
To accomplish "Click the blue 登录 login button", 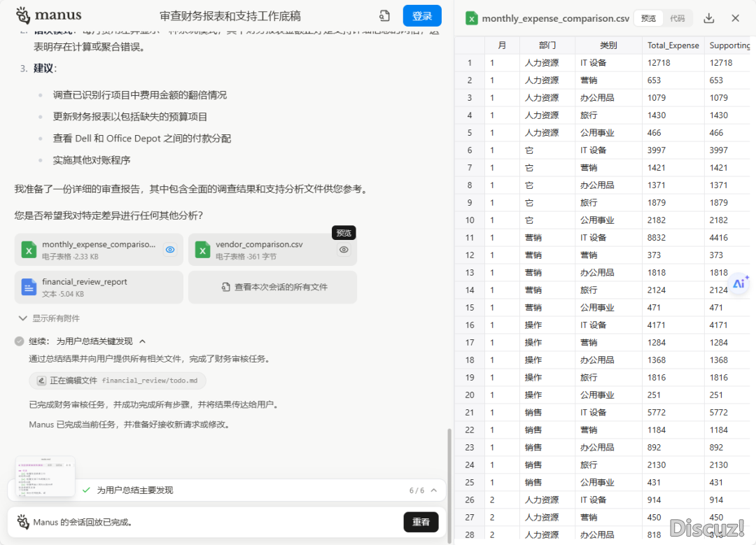I will click(422, 16).
